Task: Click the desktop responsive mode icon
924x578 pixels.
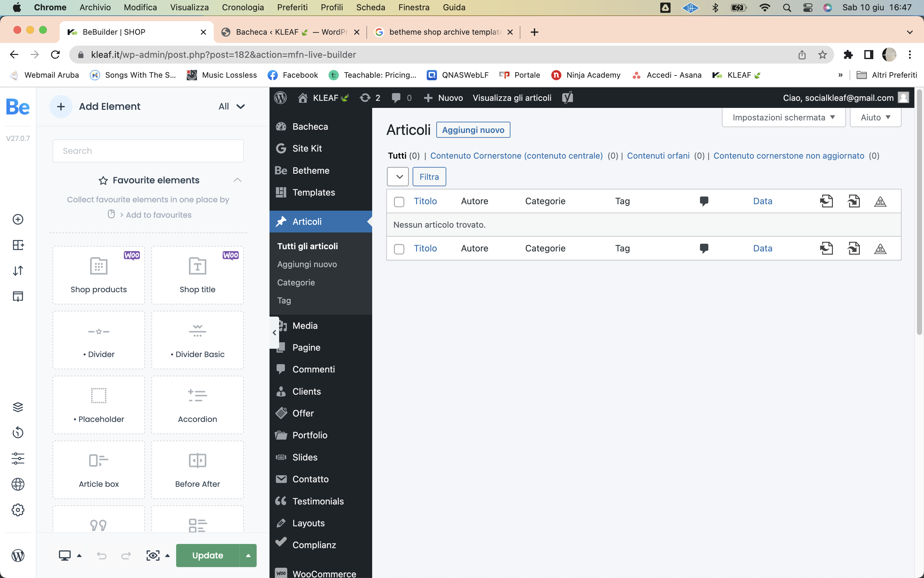Action: point(64,556)
